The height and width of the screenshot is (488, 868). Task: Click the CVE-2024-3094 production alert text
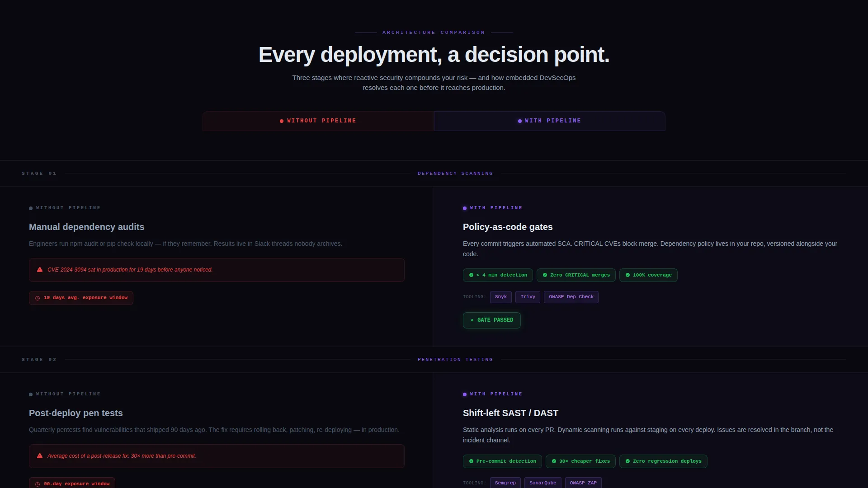click(130, 270)
